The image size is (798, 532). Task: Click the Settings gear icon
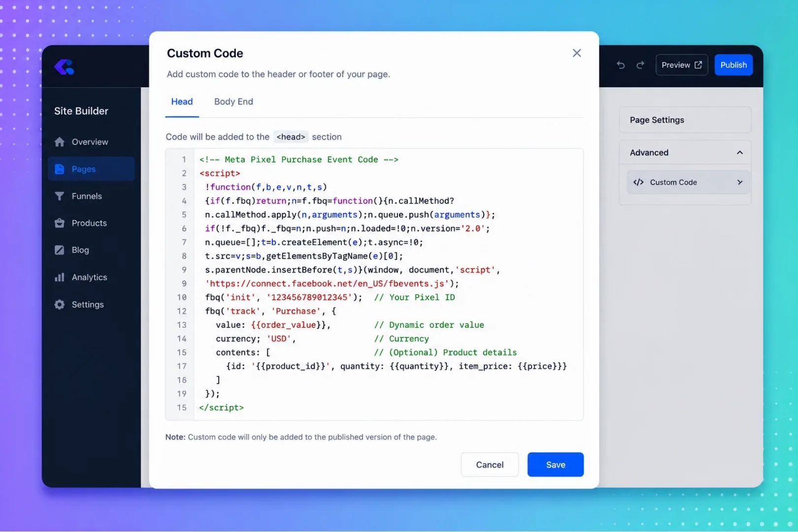click(x=60, y=304)
